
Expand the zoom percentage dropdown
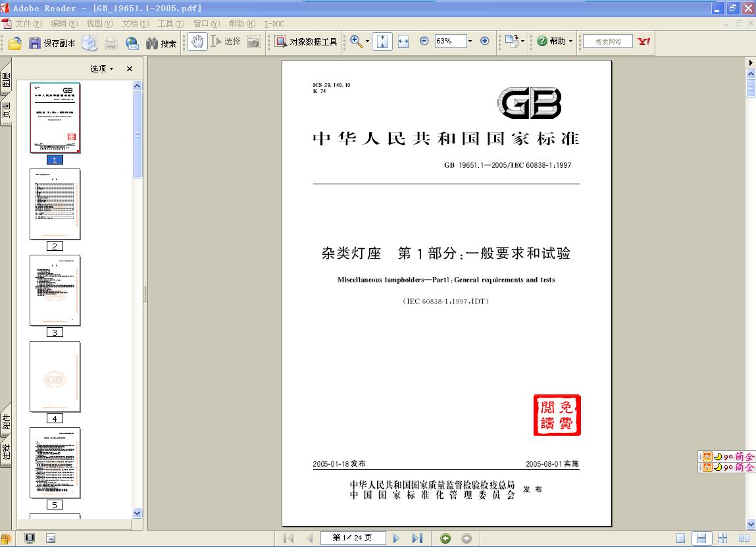(470, 41)
